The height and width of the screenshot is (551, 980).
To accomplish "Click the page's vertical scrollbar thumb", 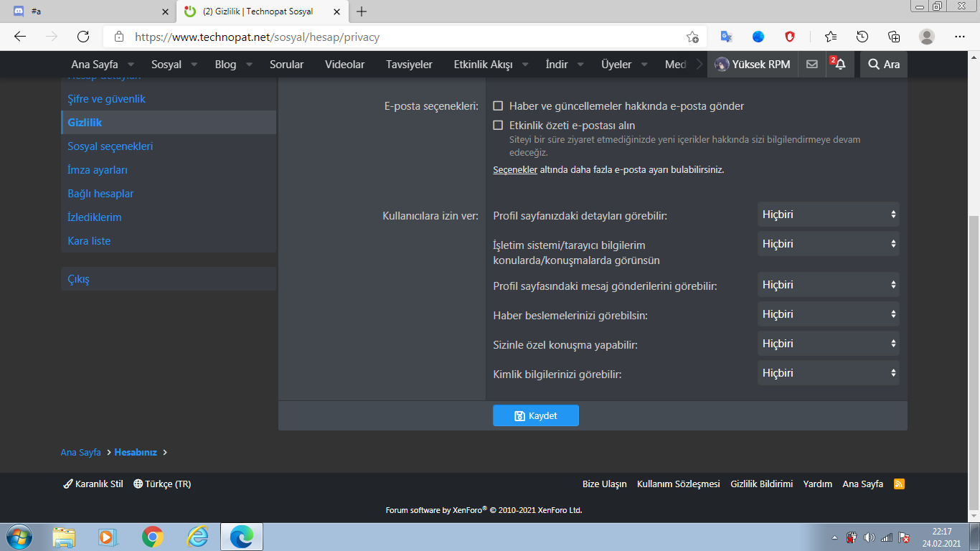I will point(974,364).
